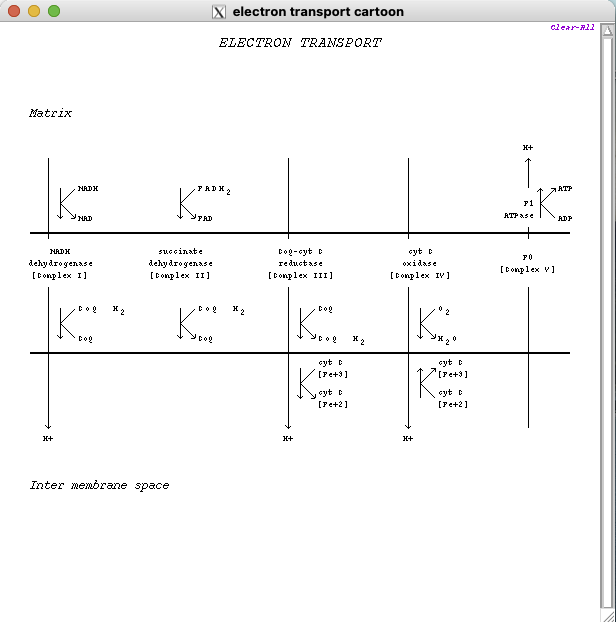
Task: Select the F0 [Complex V] label
Action: [527, 263]
